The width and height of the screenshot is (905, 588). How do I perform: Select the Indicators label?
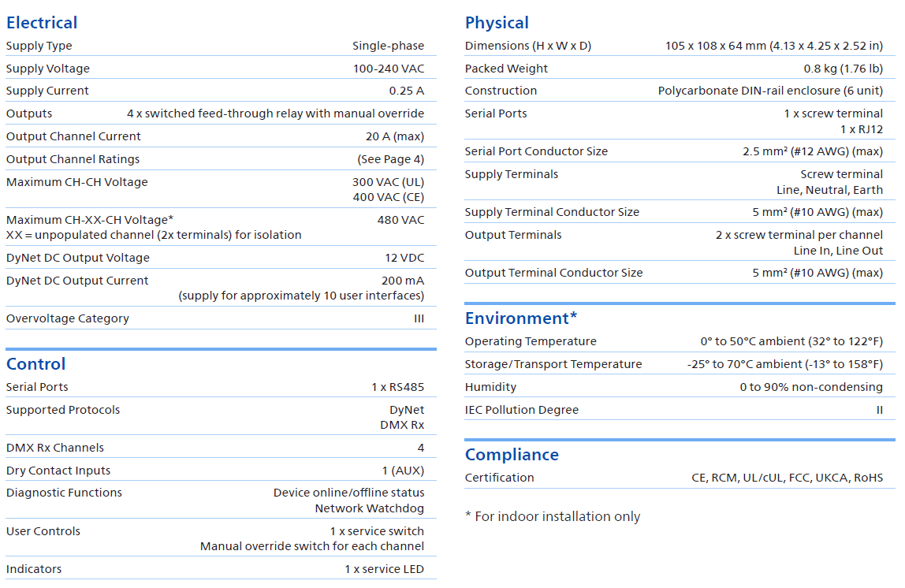34,569
